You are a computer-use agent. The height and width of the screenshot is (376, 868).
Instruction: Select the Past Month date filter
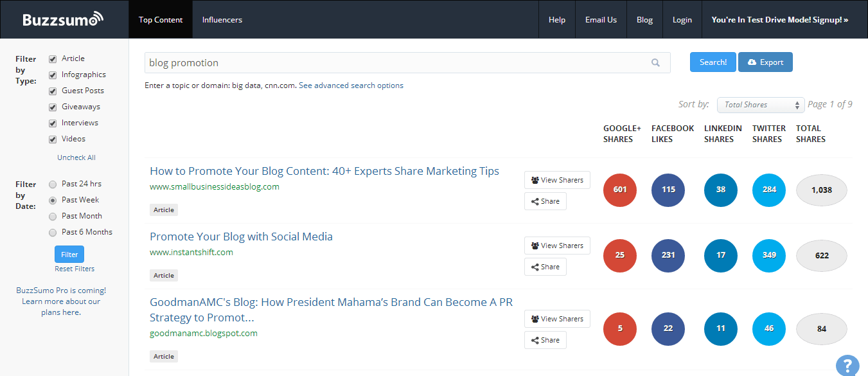coord(52,216)
